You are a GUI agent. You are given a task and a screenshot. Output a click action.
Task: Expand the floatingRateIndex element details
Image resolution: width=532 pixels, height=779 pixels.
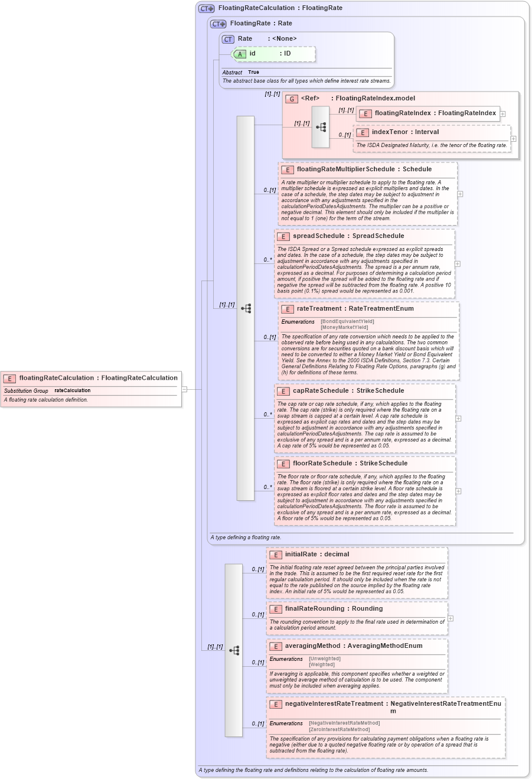tap(502, 114)
